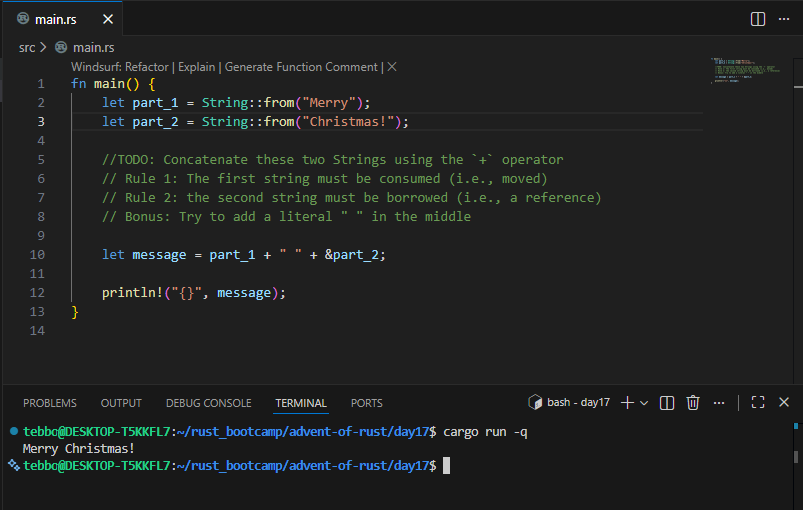
Task: Click line number 10 in the gutter
Action: click(37, 254)
